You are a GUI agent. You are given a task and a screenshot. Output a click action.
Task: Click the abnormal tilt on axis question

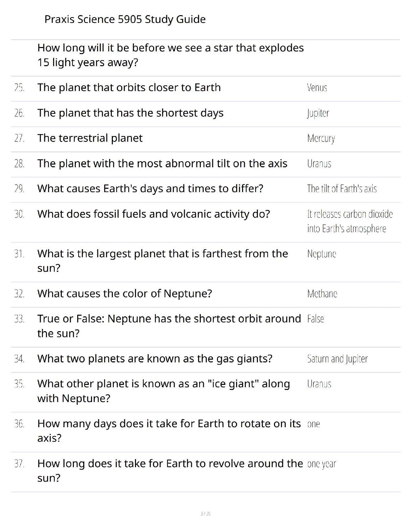point(162,164)
